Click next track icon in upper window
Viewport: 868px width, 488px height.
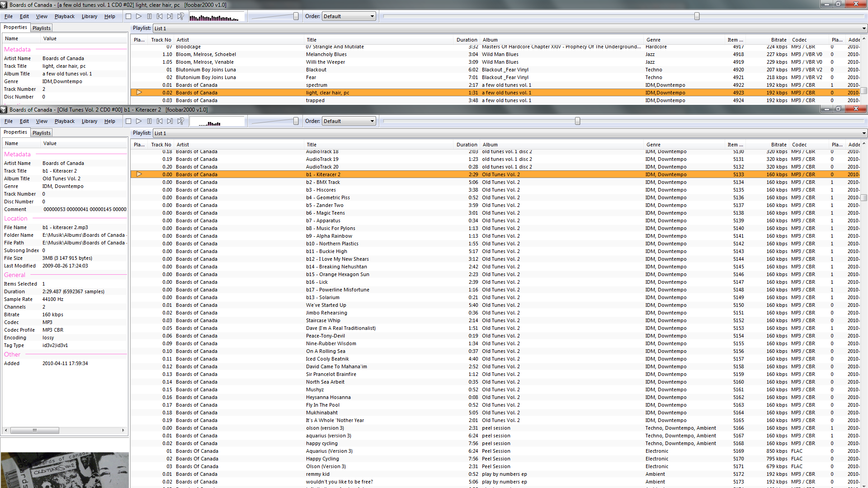pyautogui.click(x=170, y=16)
